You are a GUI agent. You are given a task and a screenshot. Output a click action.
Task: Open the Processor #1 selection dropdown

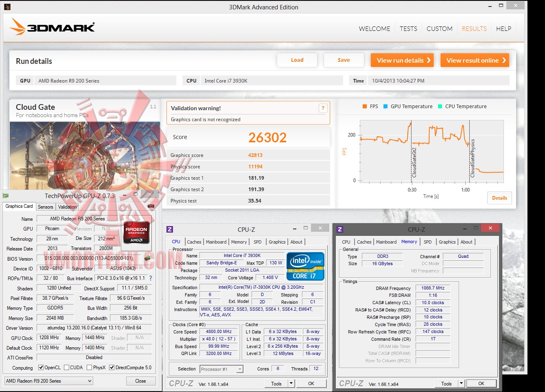click(221, 369)
